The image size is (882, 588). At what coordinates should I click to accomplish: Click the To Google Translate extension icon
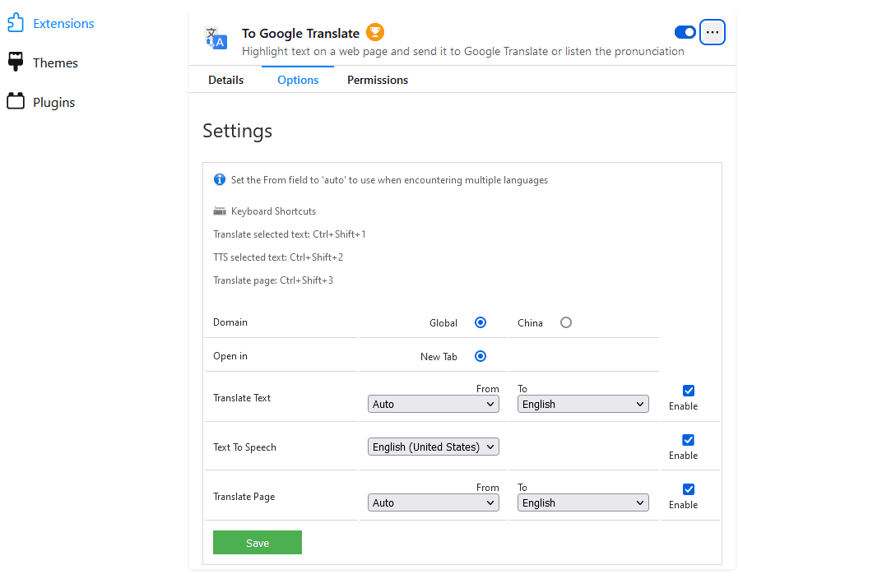click(216, 39)
